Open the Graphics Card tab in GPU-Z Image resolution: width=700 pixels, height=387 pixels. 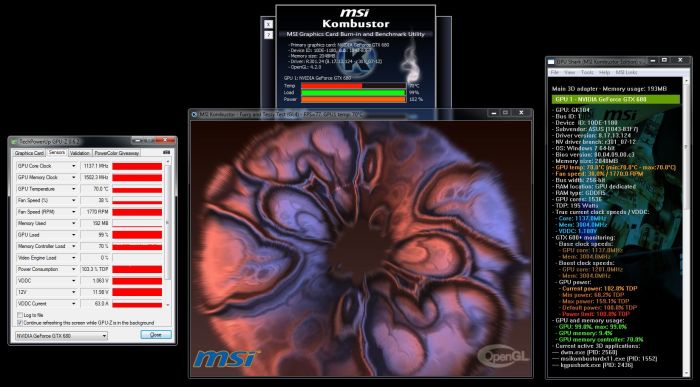tap(29, 153)
